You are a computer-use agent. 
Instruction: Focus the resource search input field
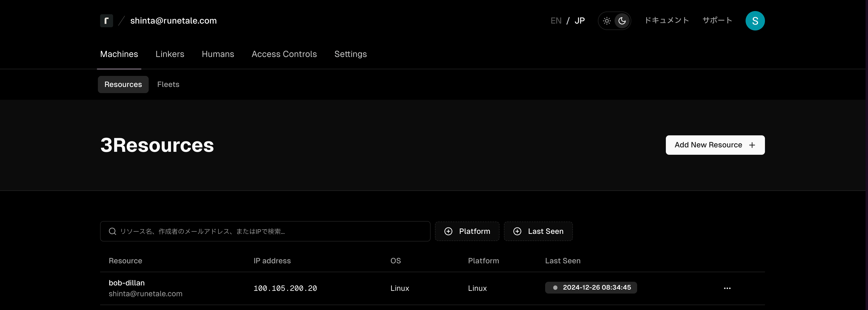[265, 231]
